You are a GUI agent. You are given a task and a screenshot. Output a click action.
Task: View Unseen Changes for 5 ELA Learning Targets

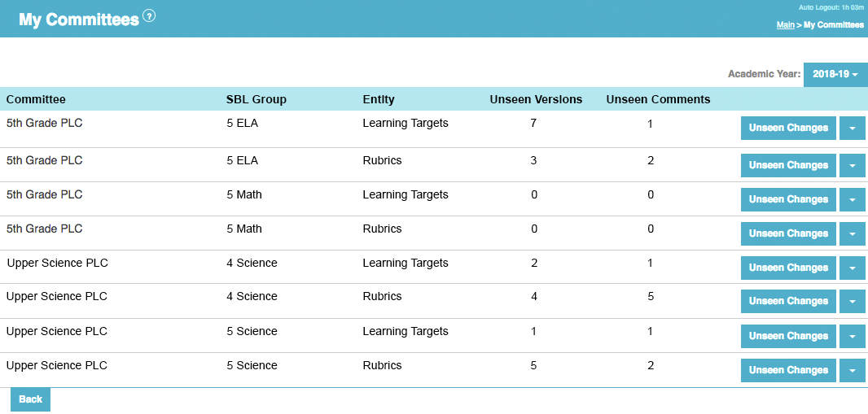(788, 129)
